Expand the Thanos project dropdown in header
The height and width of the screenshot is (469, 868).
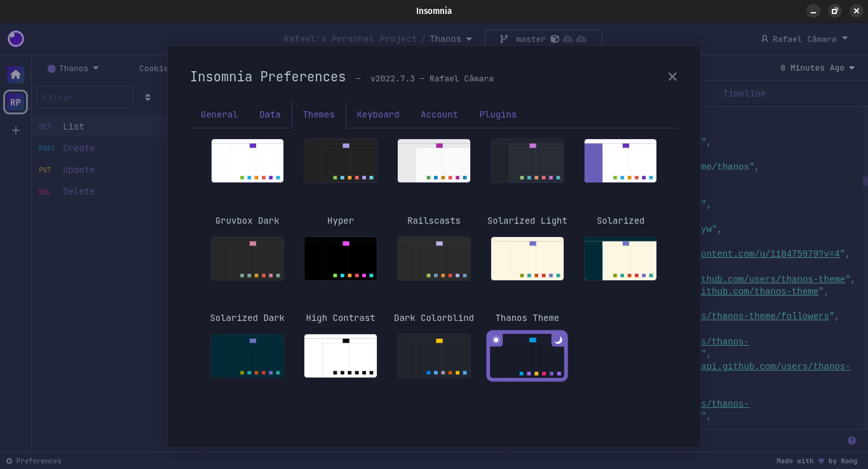[451, 39]
